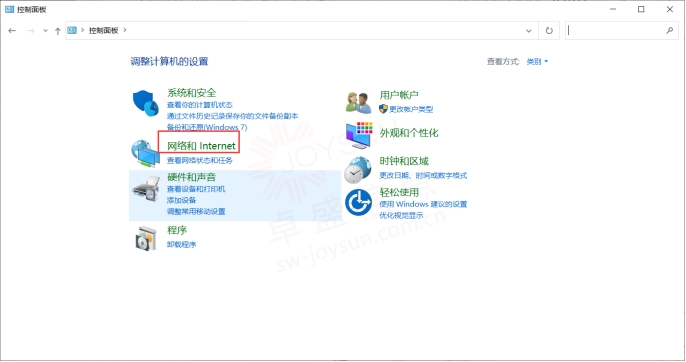Click the Control Panel icon in address bar

pos(72,30)
